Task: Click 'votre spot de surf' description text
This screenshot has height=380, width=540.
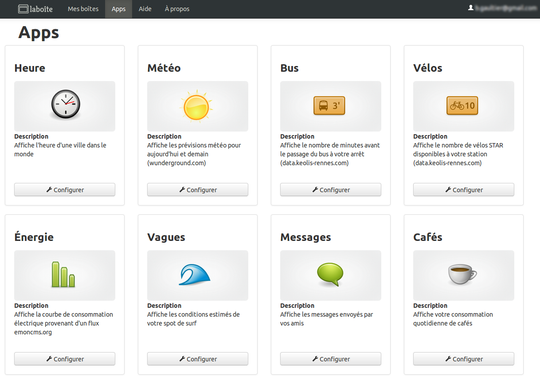Action: coord(172,323)
